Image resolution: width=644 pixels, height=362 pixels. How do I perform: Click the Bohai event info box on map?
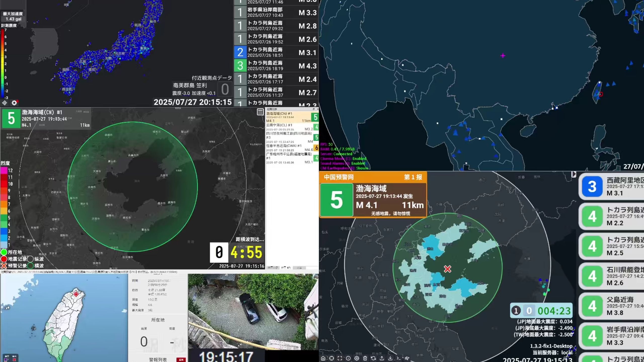tap(46, 118)
